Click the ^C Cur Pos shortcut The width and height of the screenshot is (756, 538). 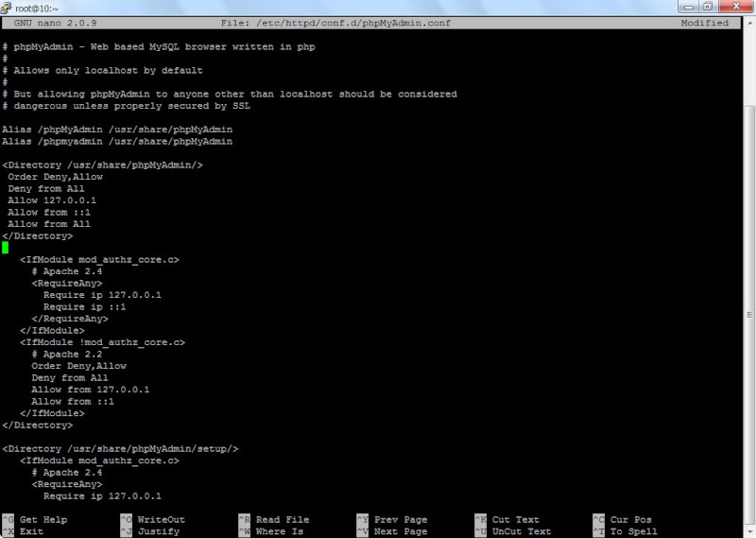(623, 520)
